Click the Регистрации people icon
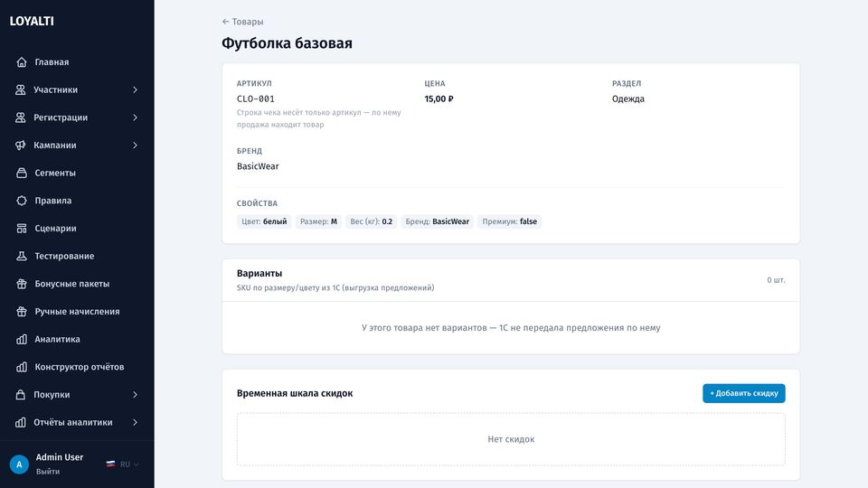This screenshot has width=868, height=488. pyautogui.click(x=21, y=117)
